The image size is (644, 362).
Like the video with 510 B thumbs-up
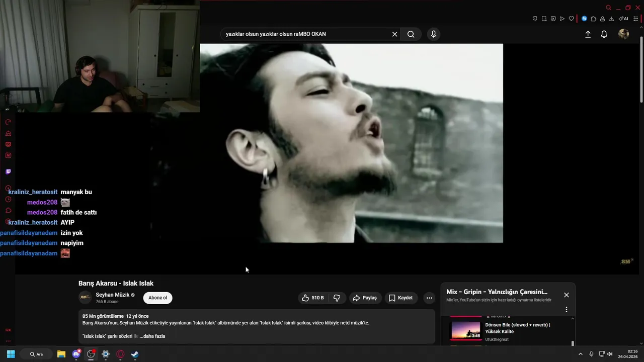coord(312,298)
